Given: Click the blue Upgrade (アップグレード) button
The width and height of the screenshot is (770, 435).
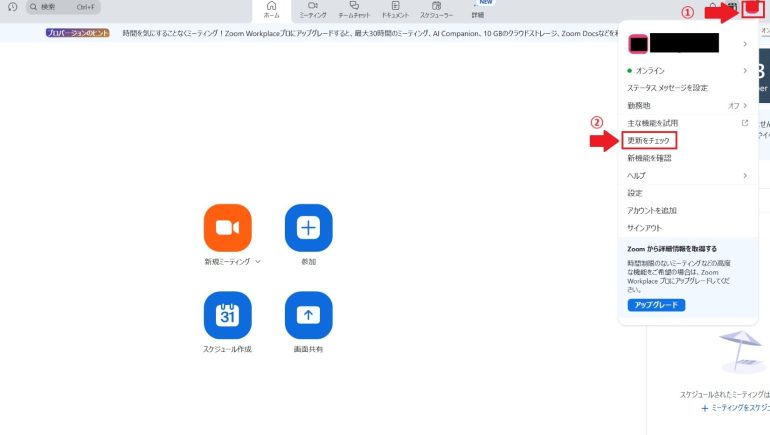Looking at the screenshot, I should (656, 305).
